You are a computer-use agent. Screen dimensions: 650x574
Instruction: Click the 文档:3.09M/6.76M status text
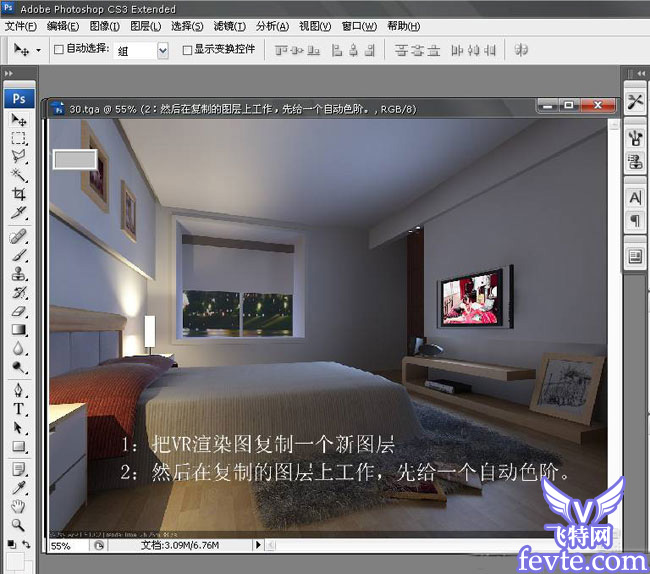click(x=180, y=545)
